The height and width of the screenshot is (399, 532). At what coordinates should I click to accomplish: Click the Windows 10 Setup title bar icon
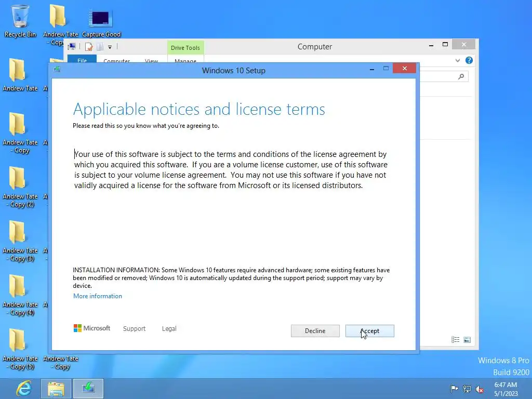(x=57, y=69)
